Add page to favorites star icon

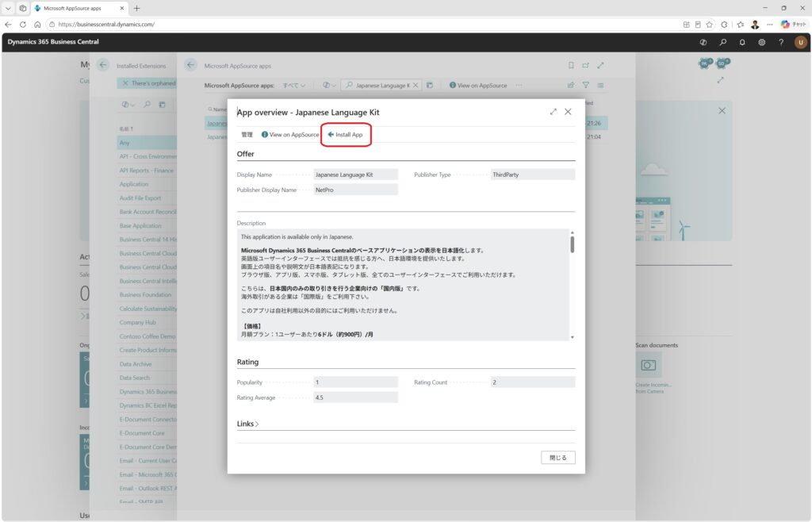point(710,25)
